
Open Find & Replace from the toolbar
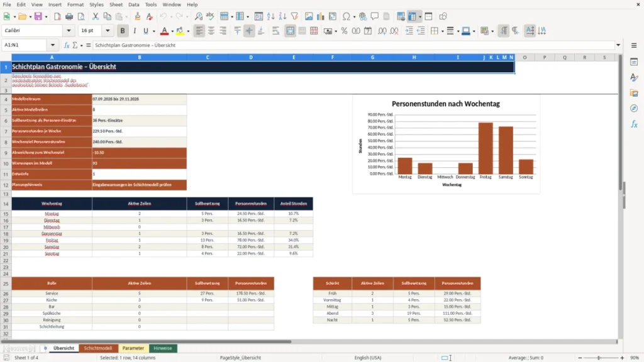pyautogui.click(x=198, y=16)
